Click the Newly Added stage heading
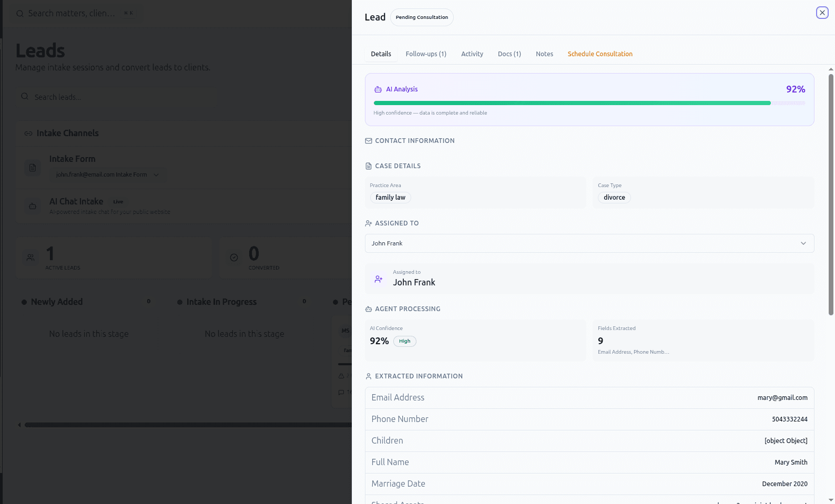The height and width of the screenshot is (504, 835). (57, 302)
